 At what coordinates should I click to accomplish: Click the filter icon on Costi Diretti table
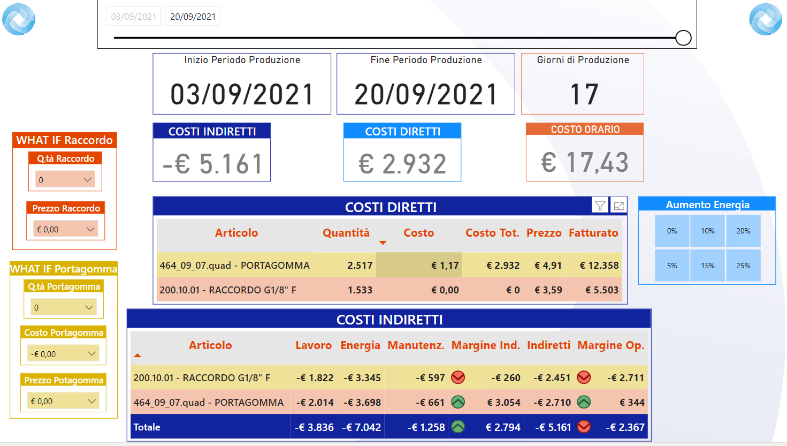click(x=600, y=205)
